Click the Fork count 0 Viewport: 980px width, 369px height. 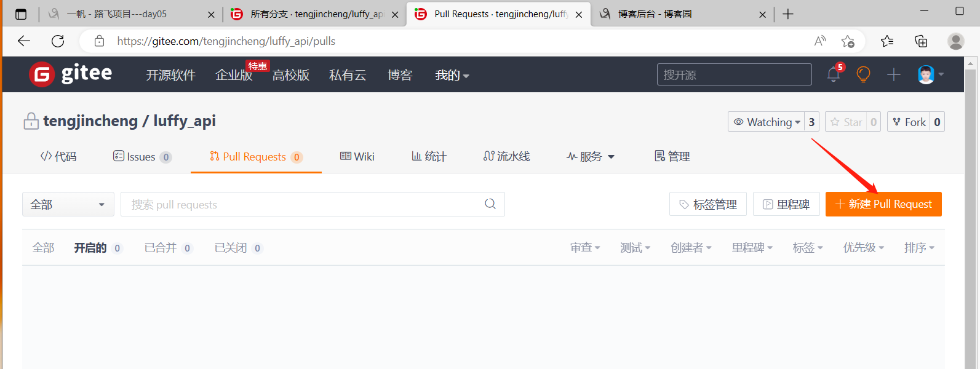(937, 122)
